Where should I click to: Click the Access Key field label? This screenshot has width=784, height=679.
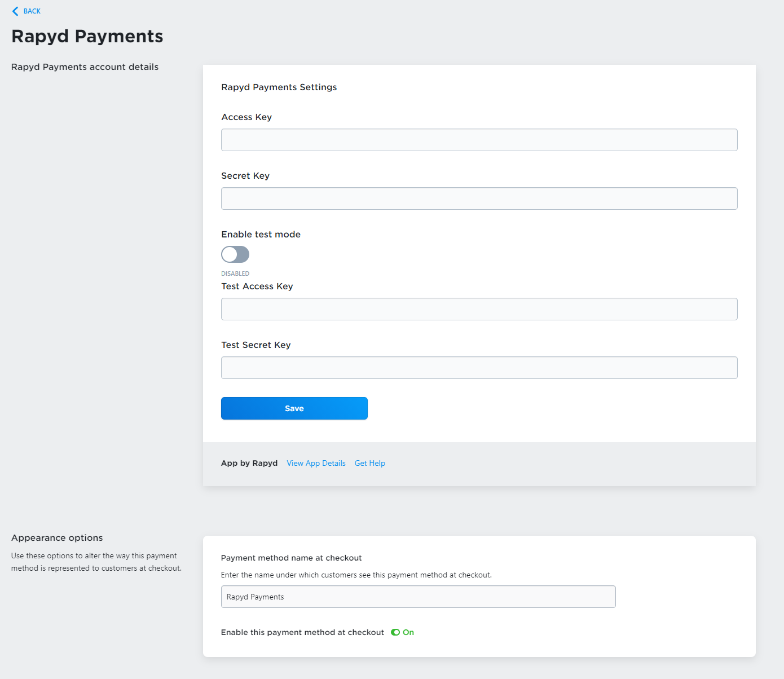pos(246,117)
